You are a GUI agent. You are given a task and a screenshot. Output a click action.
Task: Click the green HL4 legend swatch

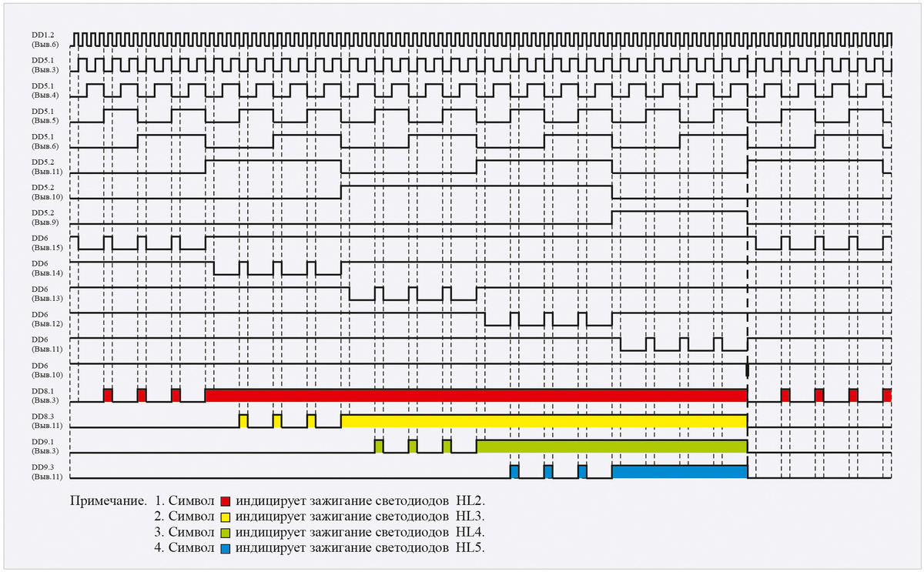tap(226, 532)
